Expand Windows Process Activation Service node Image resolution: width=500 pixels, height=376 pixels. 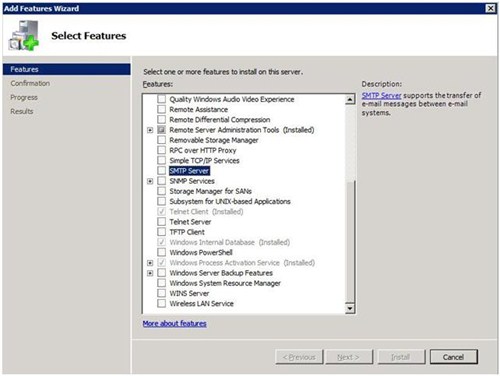click(x=150, y=263)
